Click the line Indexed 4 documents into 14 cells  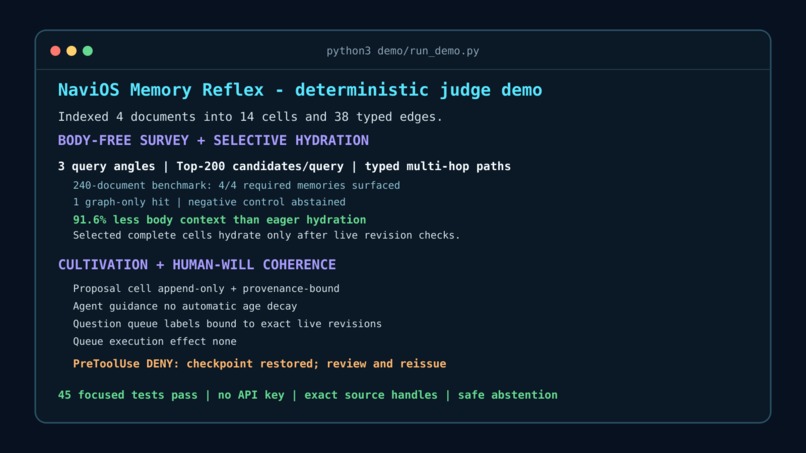pyautogui.click(x=250, y=117)
